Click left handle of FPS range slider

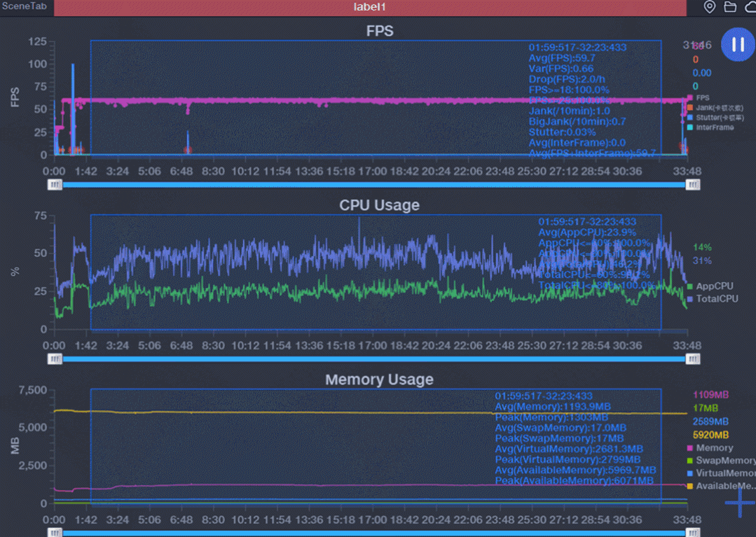coord(55,184)
